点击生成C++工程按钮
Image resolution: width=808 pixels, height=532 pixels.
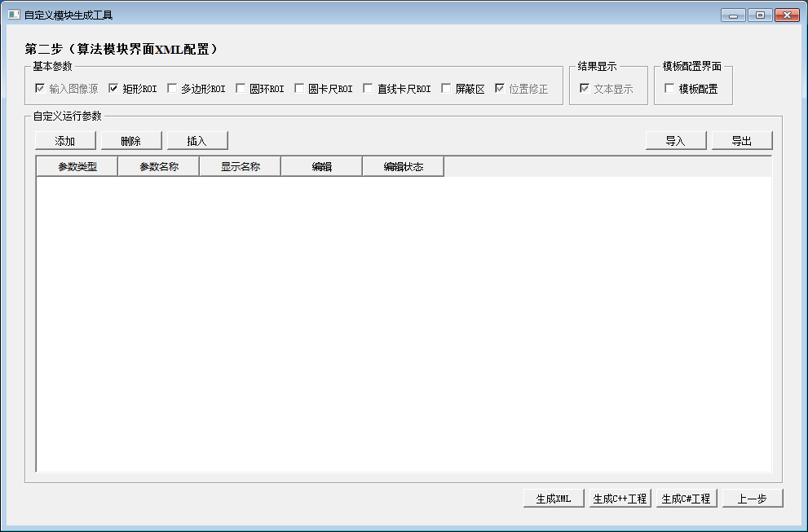620,498
